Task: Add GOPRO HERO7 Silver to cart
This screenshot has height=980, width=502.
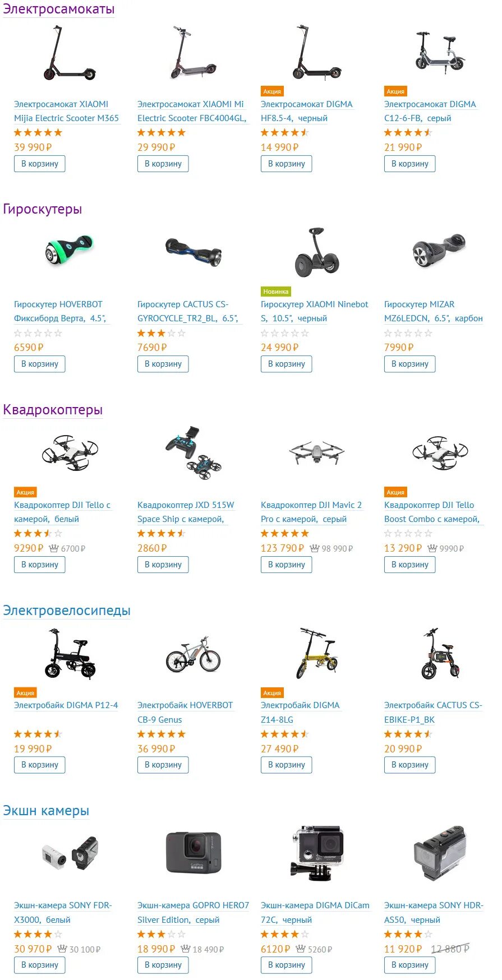Action: click(x=163, y=965)
